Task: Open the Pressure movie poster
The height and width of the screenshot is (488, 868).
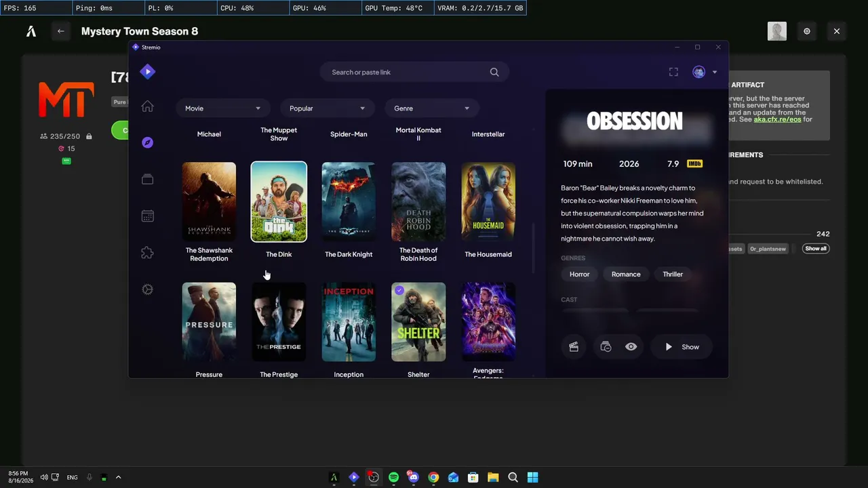Action: [209, 322]
